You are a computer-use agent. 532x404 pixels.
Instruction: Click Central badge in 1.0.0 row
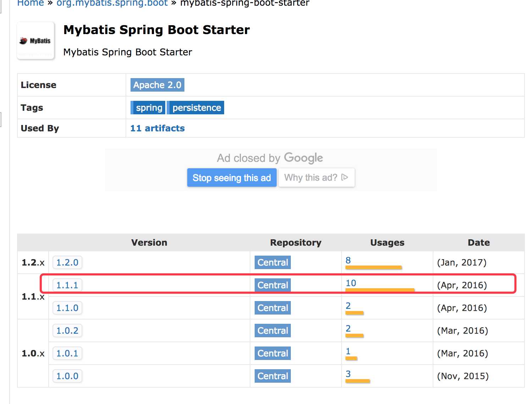[x=272, y=376]
